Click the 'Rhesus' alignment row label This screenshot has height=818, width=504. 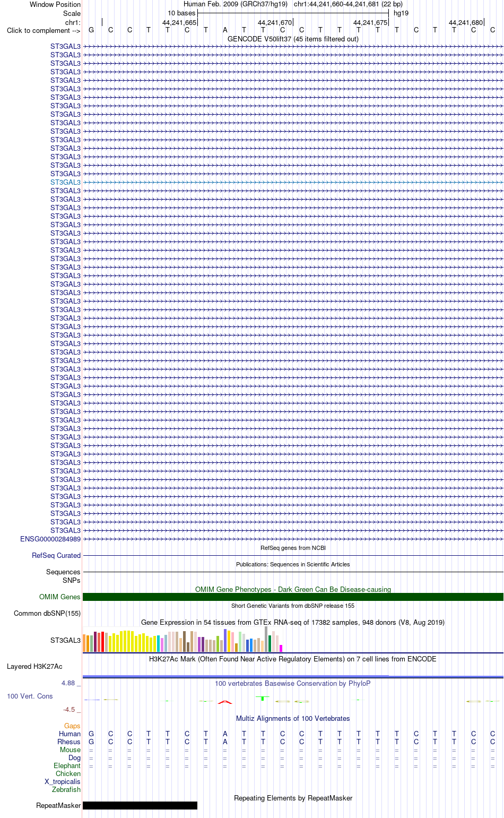coord(69,742)
